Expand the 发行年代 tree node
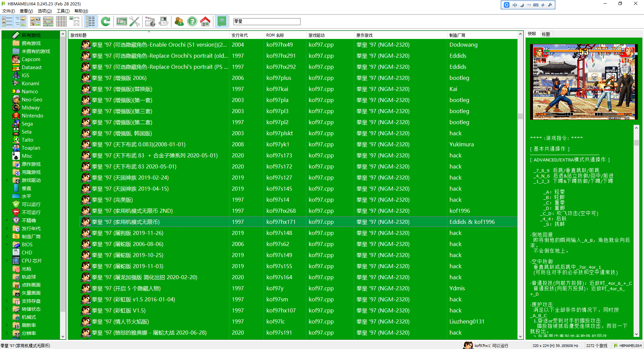 click(7, 229)
